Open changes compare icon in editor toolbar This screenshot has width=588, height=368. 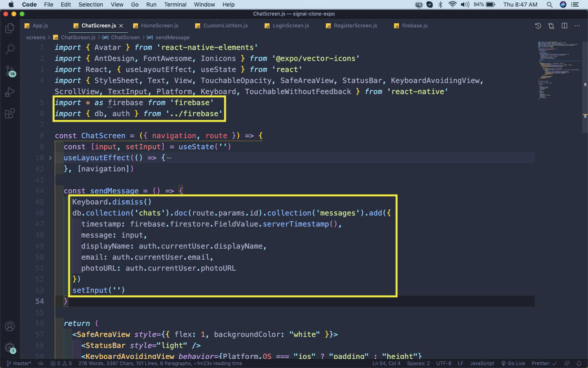point(551,26)
